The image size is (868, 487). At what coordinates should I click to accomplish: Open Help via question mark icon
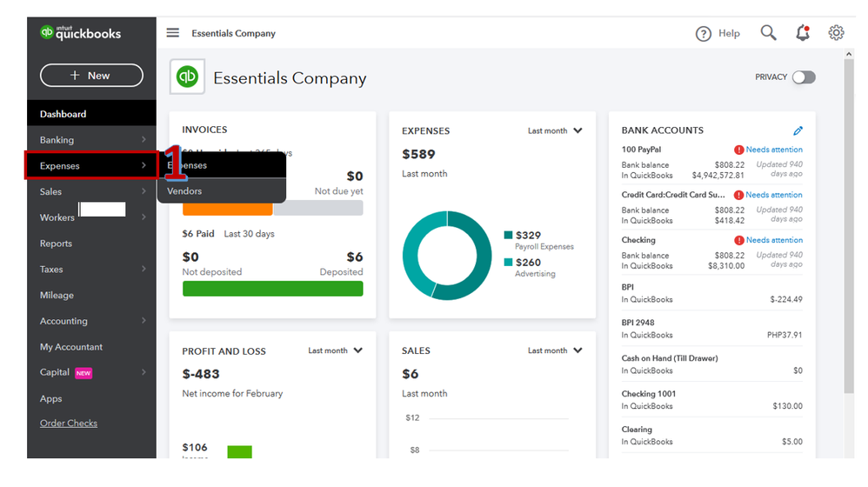[x=703, y=34]
